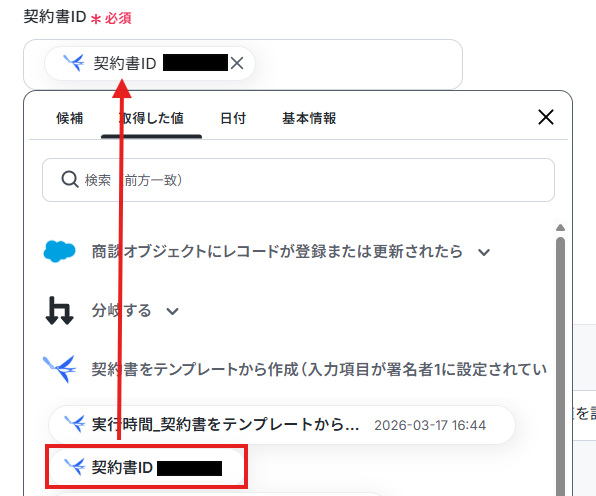Collapse the 商談オブジェクト trigger section chevron
This screenshot has width=596, height=496.
point(484,252)
